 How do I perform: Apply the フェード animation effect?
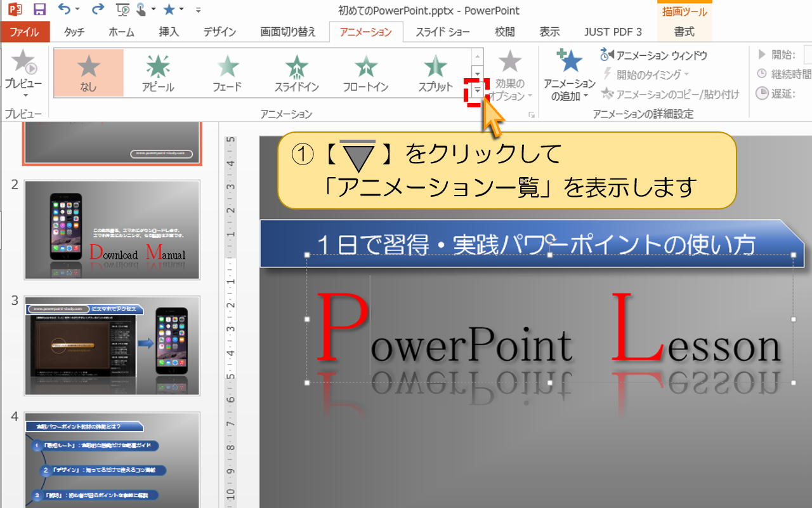[x=228, y=72]
